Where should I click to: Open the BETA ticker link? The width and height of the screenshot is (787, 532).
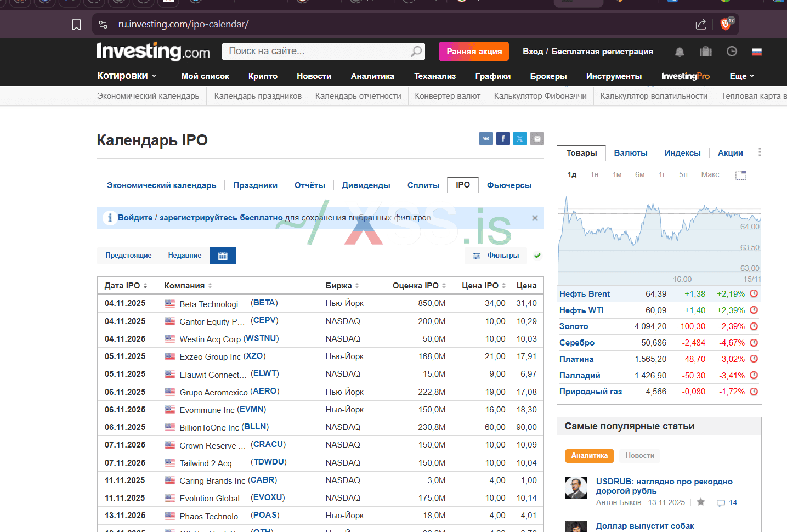click(264, 303)
